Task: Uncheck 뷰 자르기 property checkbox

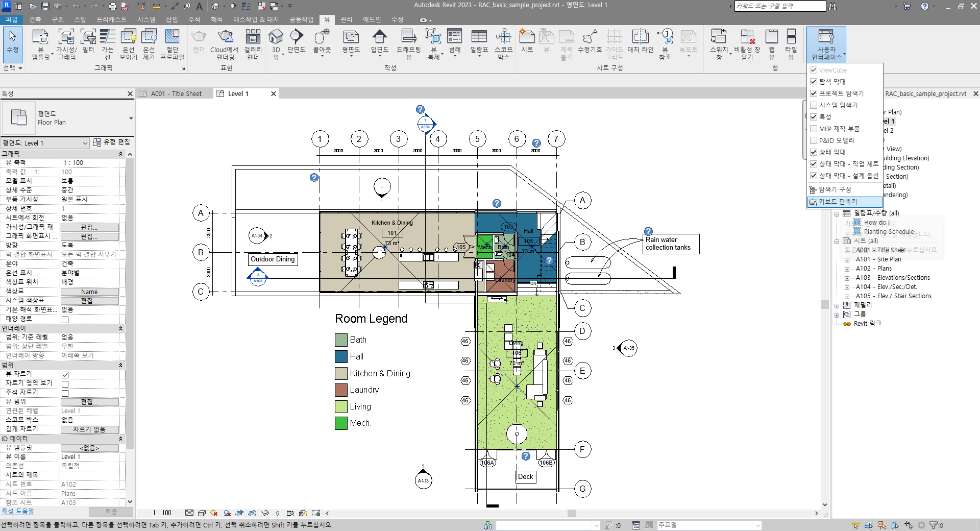Action: click(65, 375)
